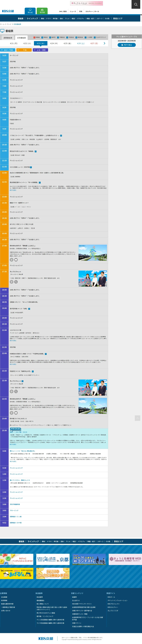142x644 pixels.
Task: Jump to the 午後 time section
Action: pos(24,50)
